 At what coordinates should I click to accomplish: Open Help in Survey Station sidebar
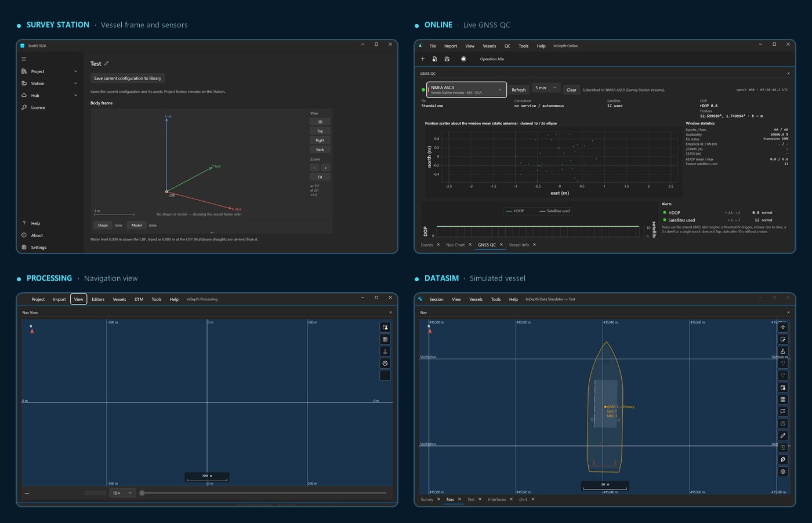point(50,223)
